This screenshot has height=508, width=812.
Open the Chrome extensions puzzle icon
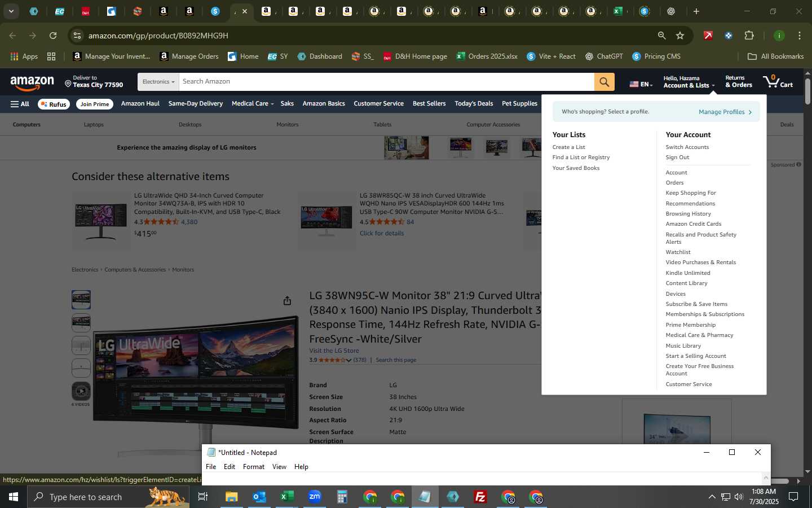pos(749,36)
